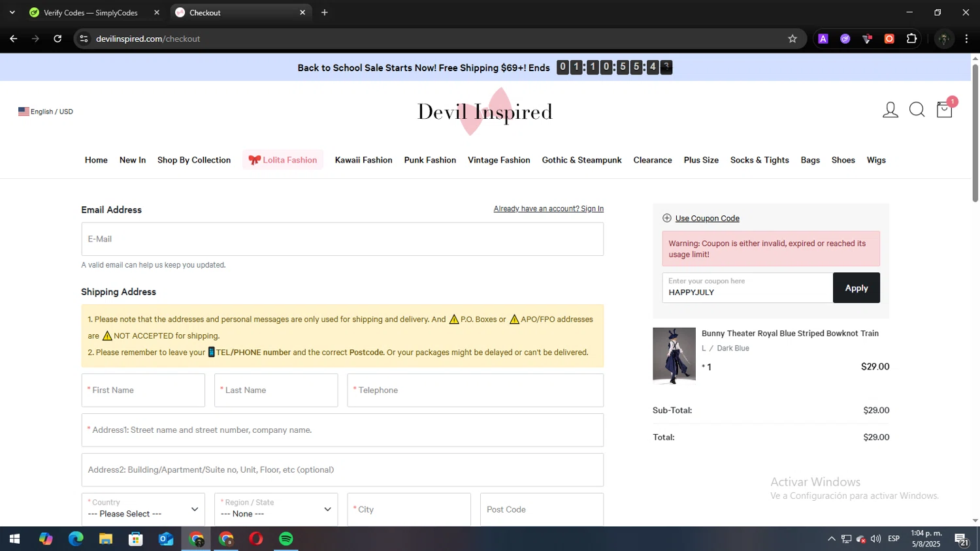The height and width of the screenshot is (551, 980).
Task: Open File Explorer from taskbar
Action: point(106,539)
